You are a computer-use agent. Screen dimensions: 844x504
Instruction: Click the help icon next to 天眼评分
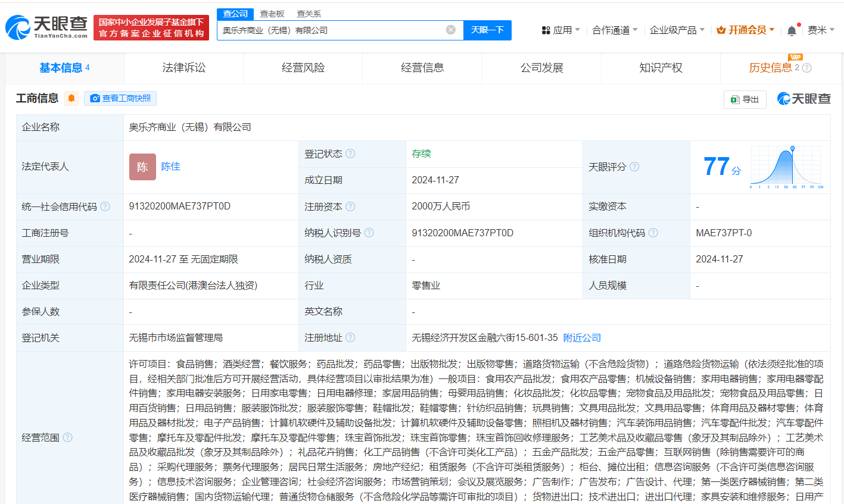(634, 167)
